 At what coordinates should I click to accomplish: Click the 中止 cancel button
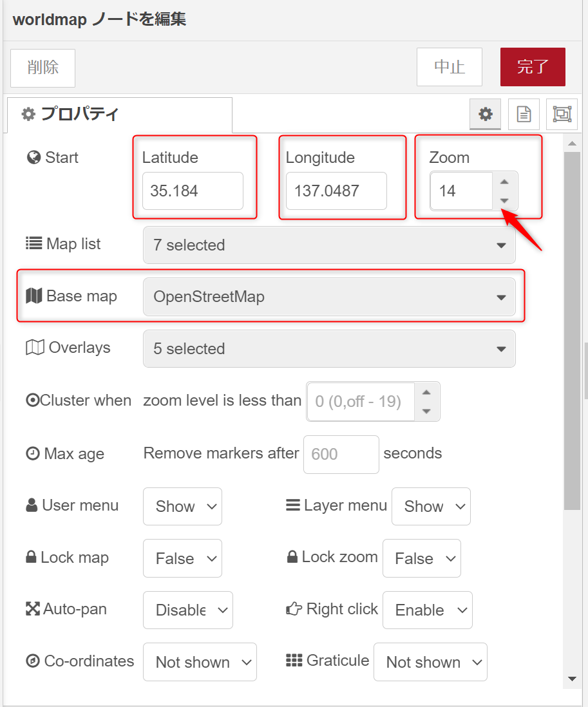click(450, 67)
